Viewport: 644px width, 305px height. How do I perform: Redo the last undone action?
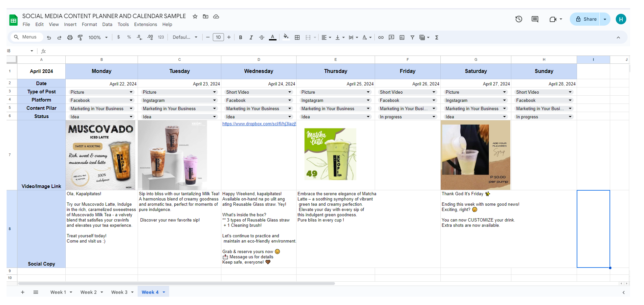coord(59,37)
